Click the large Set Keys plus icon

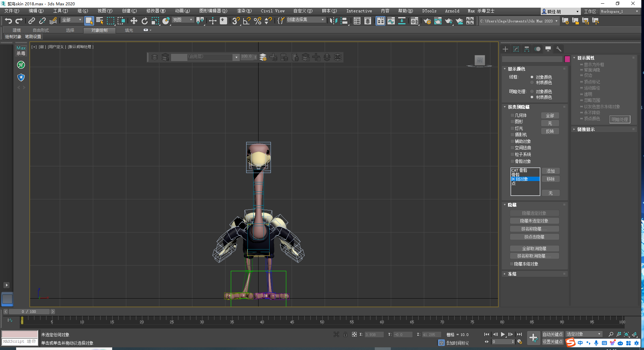pos(533,338)
